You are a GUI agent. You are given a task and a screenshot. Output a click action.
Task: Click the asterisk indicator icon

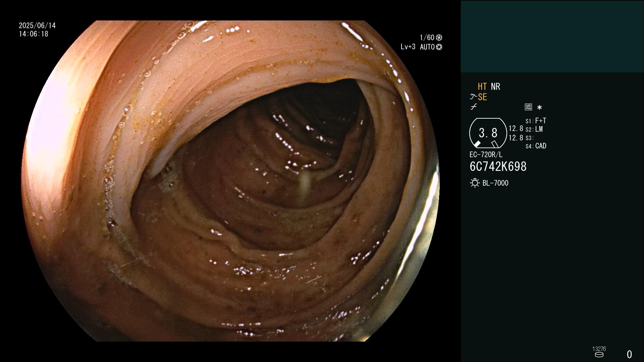(539, 108)
